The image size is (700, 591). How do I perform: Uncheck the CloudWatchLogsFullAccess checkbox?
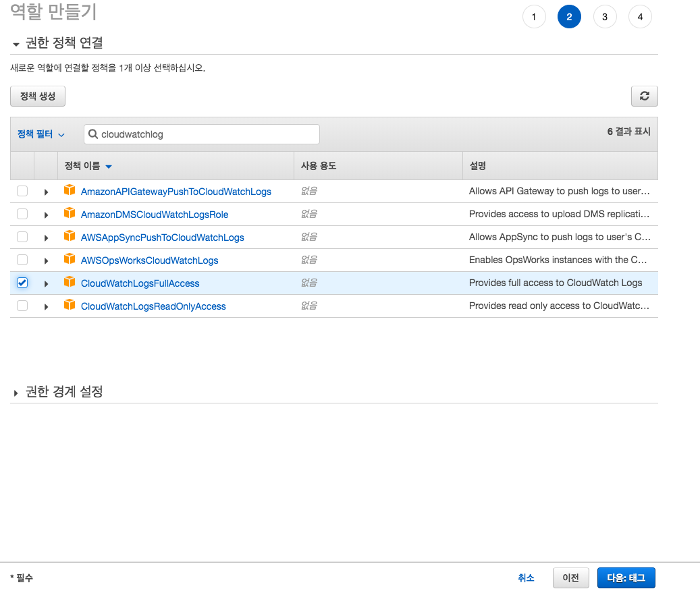click(22, 283)
